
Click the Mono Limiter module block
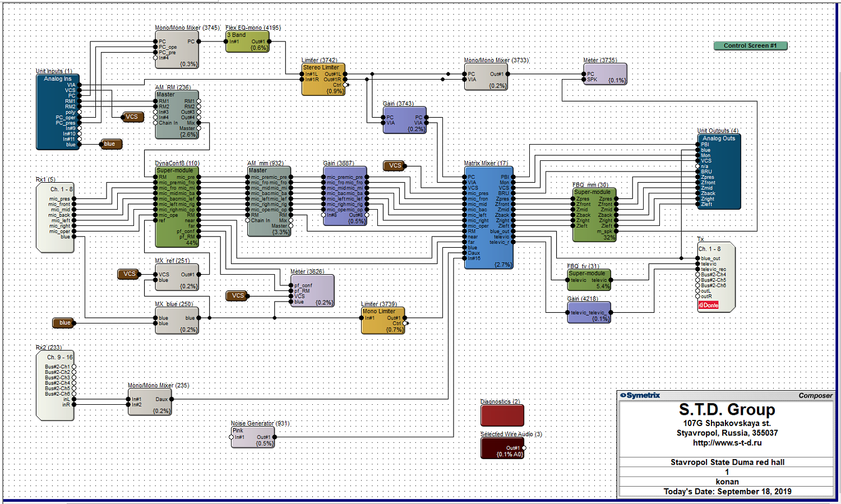(382, 321)
